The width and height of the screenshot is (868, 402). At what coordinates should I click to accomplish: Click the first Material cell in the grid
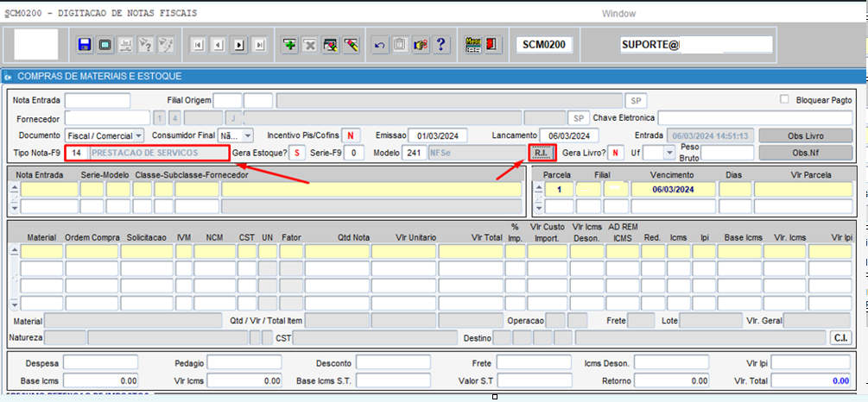tap(42, 252)
